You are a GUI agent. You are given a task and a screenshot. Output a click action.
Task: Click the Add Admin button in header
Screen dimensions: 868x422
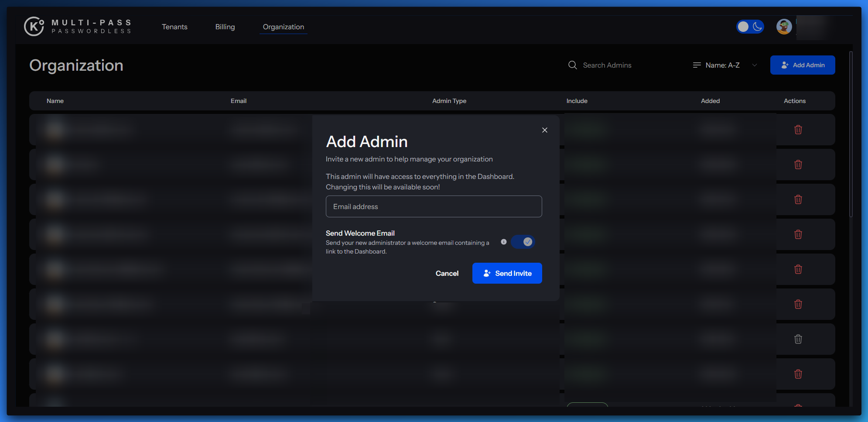802,65
